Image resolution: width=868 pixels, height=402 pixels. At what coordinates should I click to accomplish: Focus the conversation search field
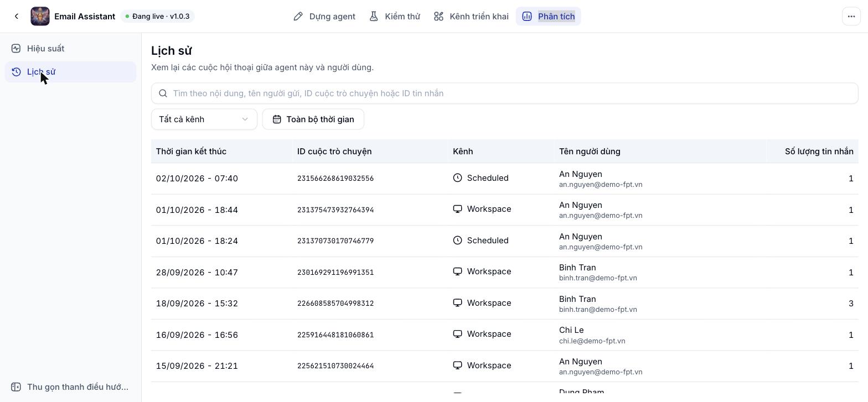click(x=505, y=93)
